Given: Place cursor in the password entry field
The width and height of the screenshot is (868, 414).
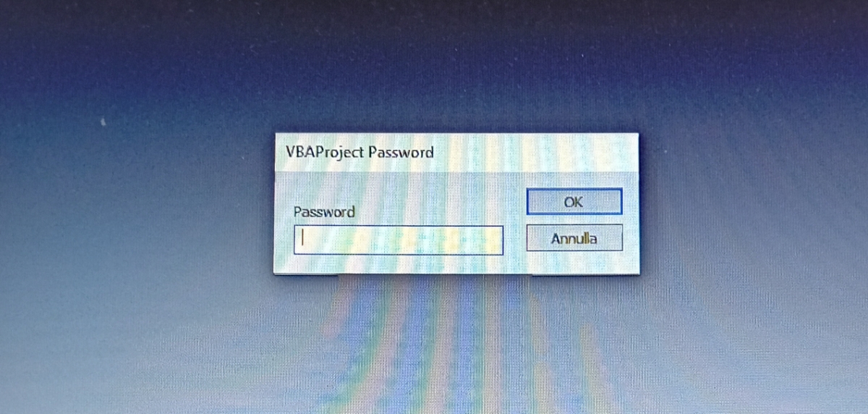Looking at the screenshot, I should pos(398,240).
